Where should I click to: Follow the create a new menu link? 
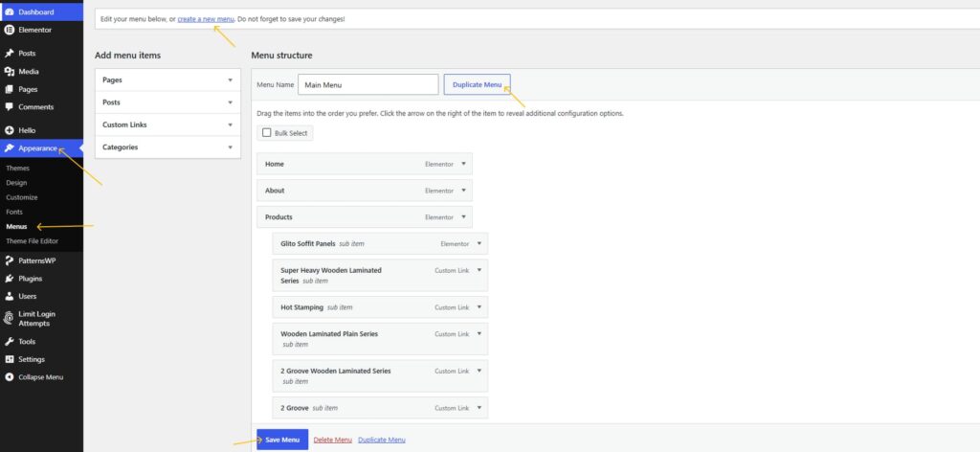[206, 19]
